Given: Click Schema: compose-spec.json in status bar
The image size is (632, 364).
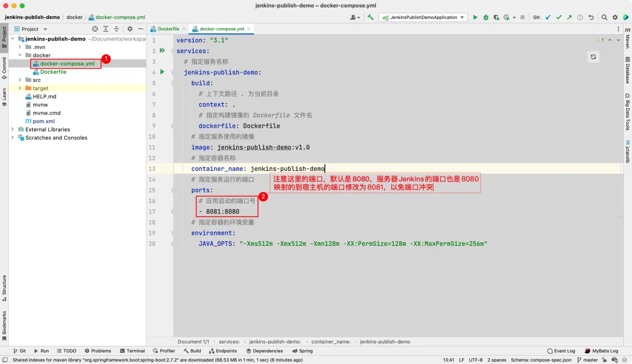Looking at the screenshot, I should pos(541,360).
